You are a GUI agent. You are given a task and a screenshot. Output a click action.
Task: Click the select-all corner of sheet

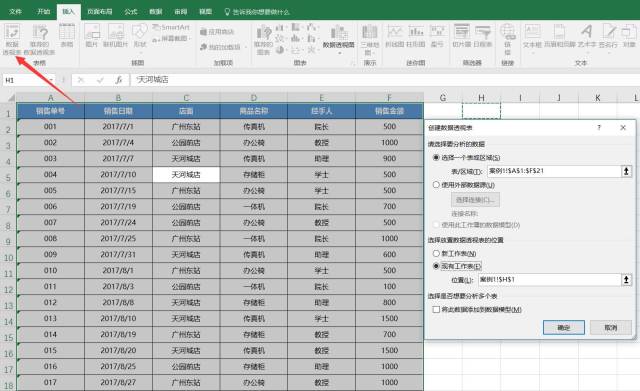[9, 98]
